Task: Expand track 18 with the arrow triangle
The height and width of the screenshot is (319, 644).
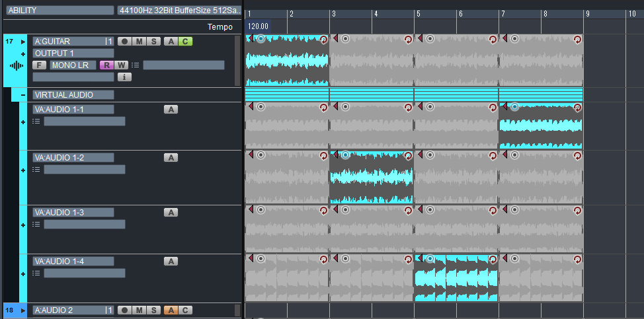Action: (x=23, y=310)
